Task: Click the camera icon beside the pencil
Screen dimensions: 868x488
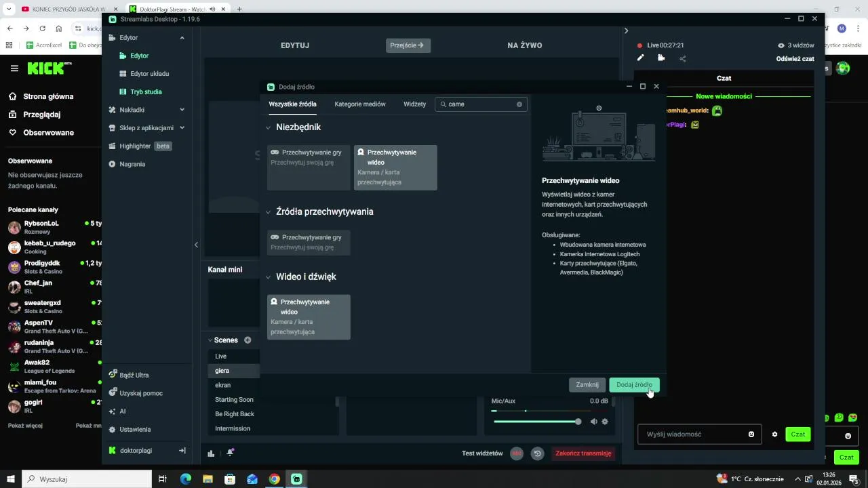Action: (x=661, y=58)
